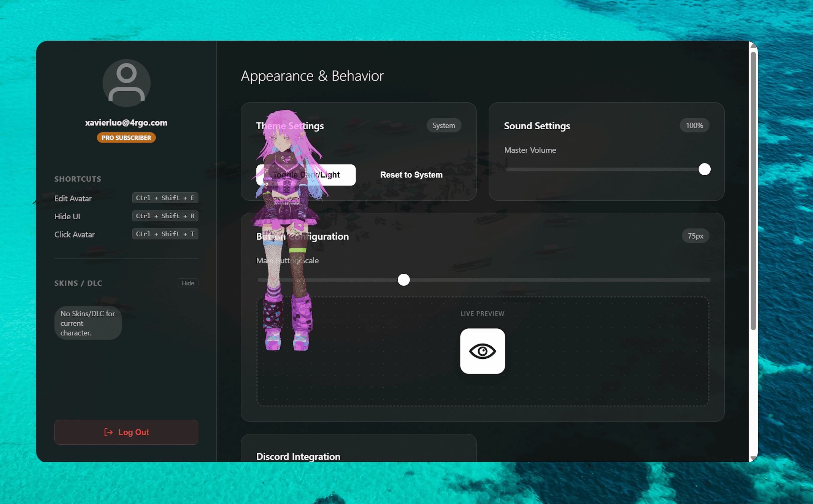Click the System badge in Theme Settings
Viewport: 813px width, 504px height.
[x=443, y=125]
